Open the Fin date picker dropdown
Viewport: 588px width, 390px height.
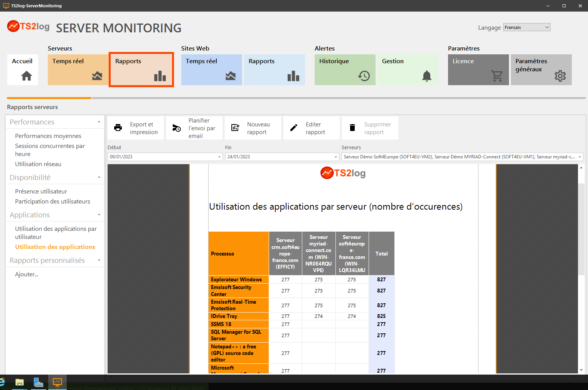(x=336, y=157)
